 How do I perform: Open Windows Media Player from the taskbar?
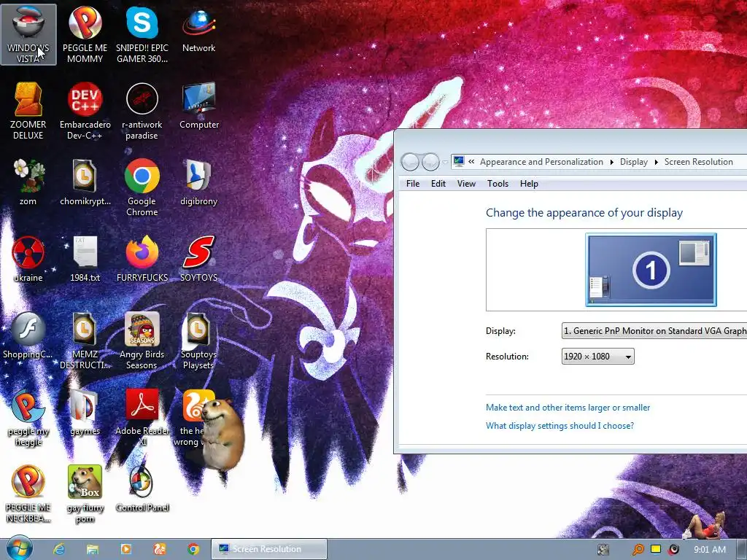click(x=125, y=549)
